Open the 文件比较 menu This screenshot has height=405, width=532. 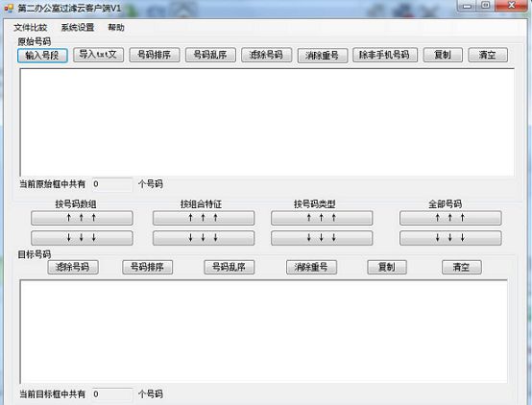coord(31,28)
